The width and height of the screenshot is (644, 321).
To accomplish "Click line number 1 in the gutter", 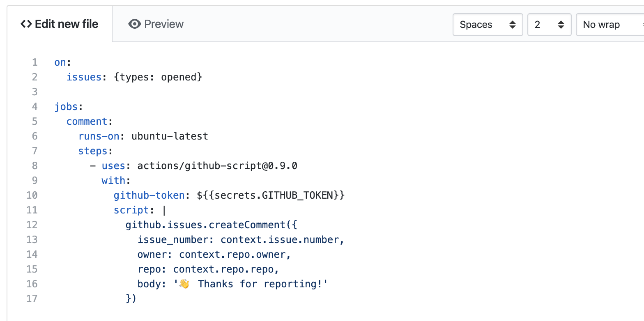I will coord(34,62).
